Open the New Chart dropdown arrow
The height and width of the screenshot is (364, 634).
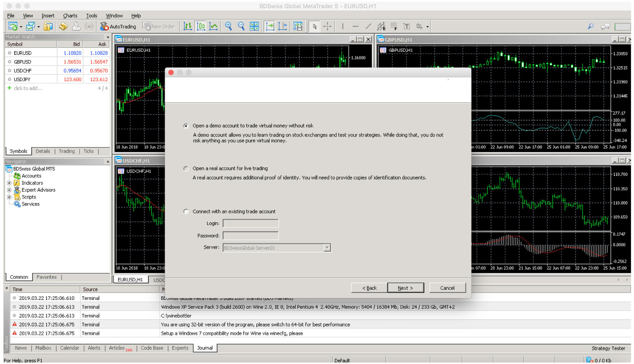pos(21,27)
